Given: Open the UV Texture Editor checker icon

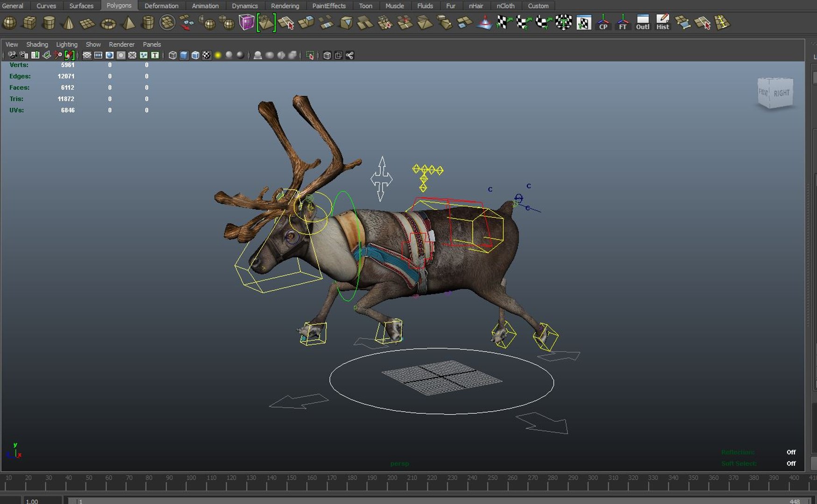Looking at the screenshot, I should 583,22.
